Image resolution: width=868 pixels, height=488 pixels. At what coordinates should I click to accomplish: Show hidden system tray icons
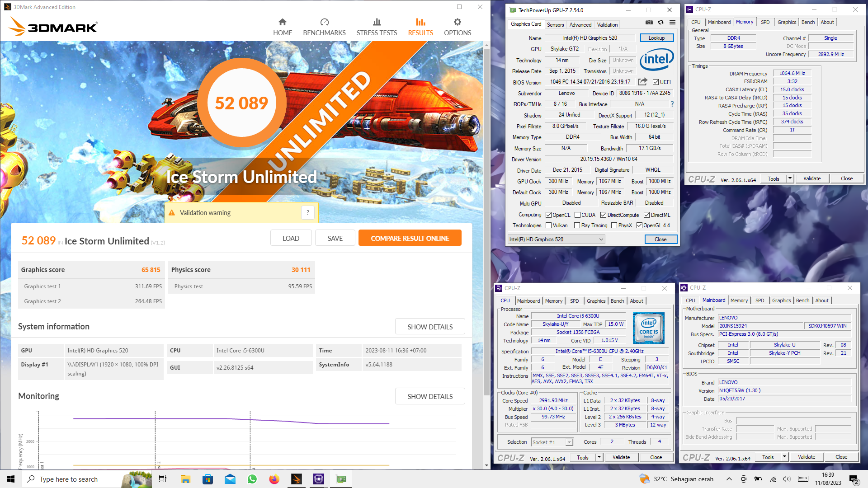pyautogui.click(x=729, y=479)
